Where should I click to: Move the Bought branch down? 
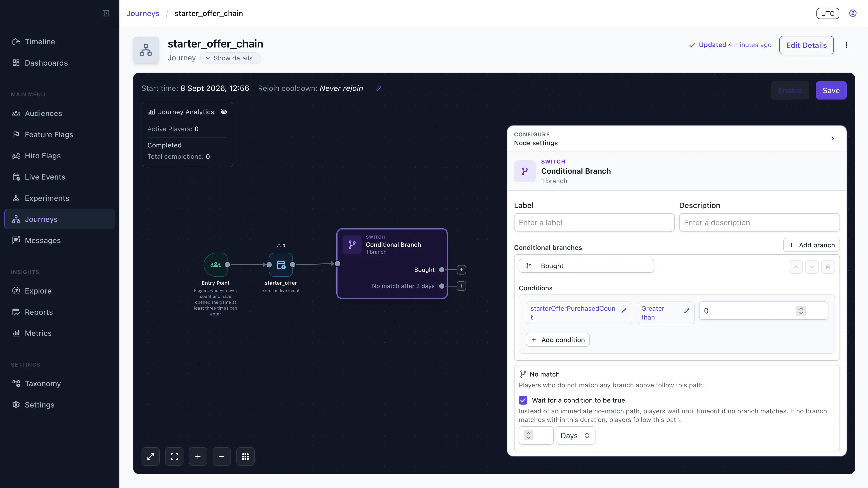[x=812, y=267]
